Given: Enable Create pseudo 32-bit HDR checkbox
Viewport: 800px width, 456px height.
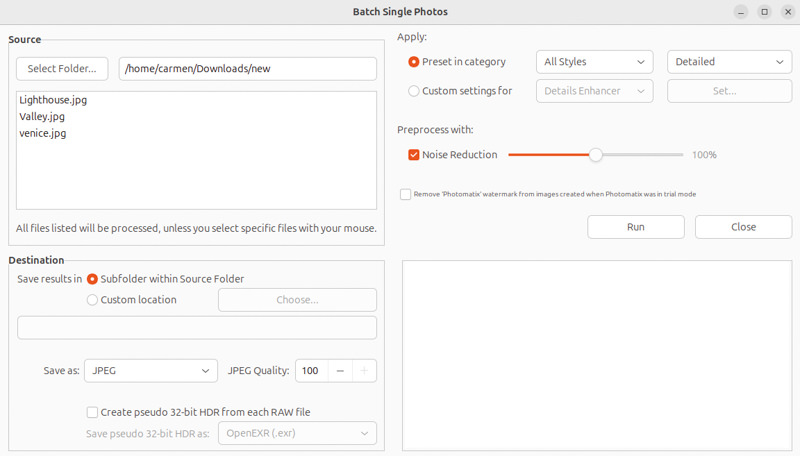Looking at the screenshot, I should pos(93,412).
